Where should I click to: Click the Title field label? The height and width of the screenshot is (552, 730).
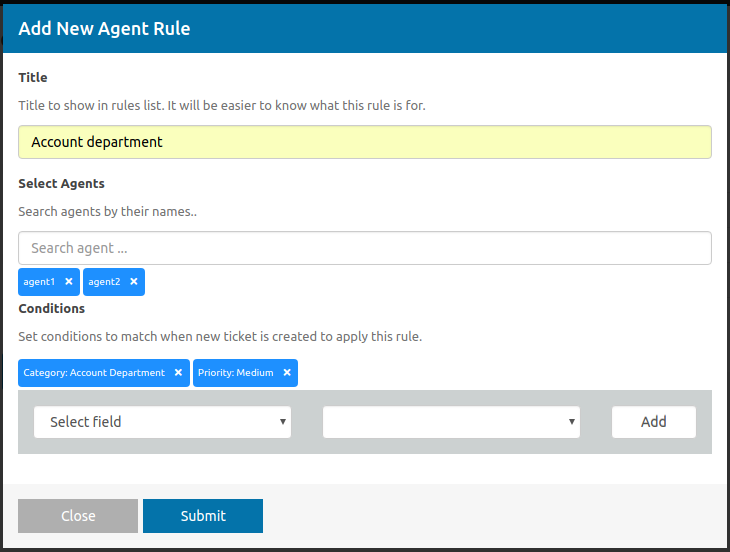click(33, 77)
